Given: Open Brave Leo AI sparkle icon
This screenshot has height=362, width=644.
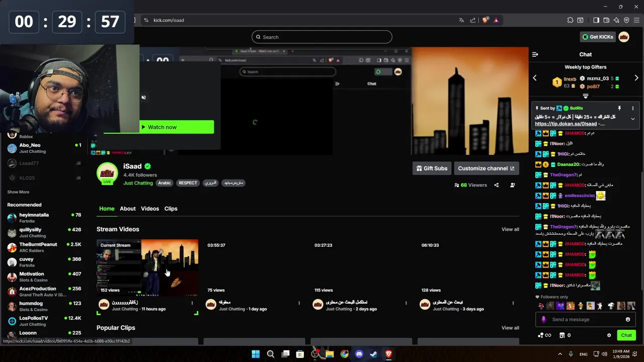Looking at the screenshot, I should (x=616, y=20).
